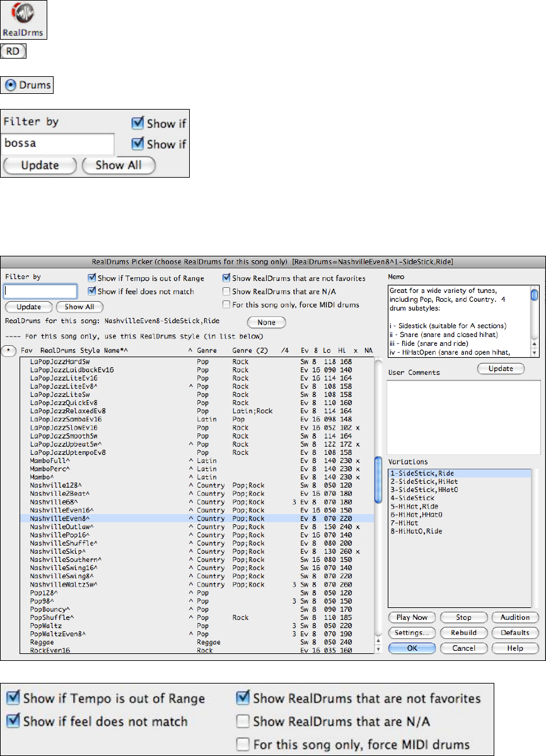Open Help in the RealDrums Picker
Screen dimensions: 546x756
click(515, 648)
